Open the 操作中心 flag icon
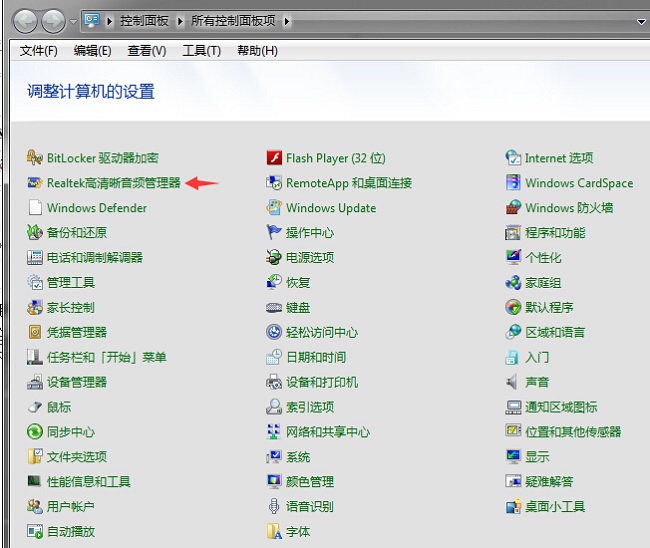This screenshot has height=548, width=650. (274, 233)
